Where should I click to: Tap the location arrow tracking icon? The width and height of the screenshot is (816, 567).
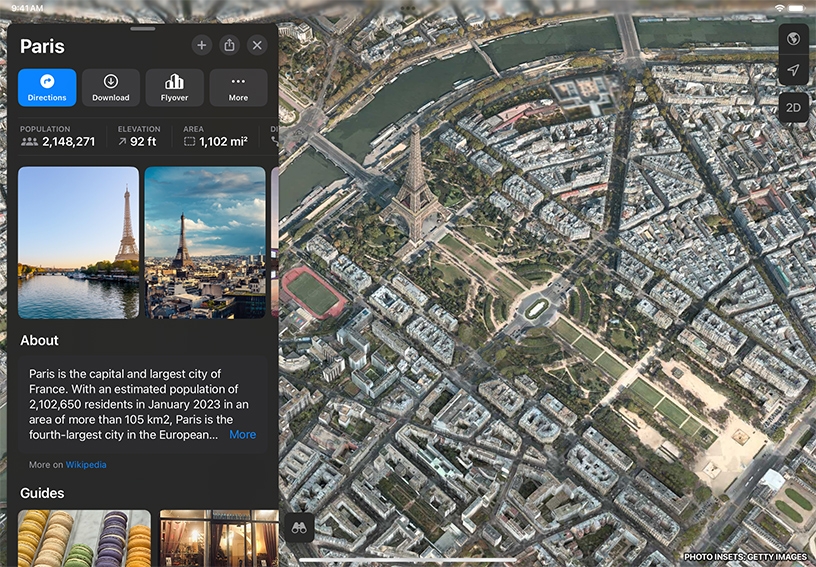click(793, 71)
